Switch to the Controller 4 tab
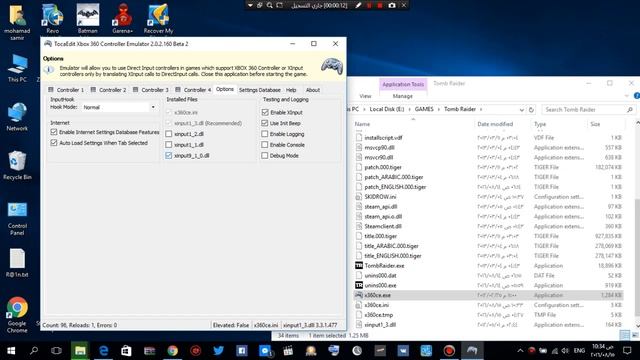640x360 pixels. [193, 90]
